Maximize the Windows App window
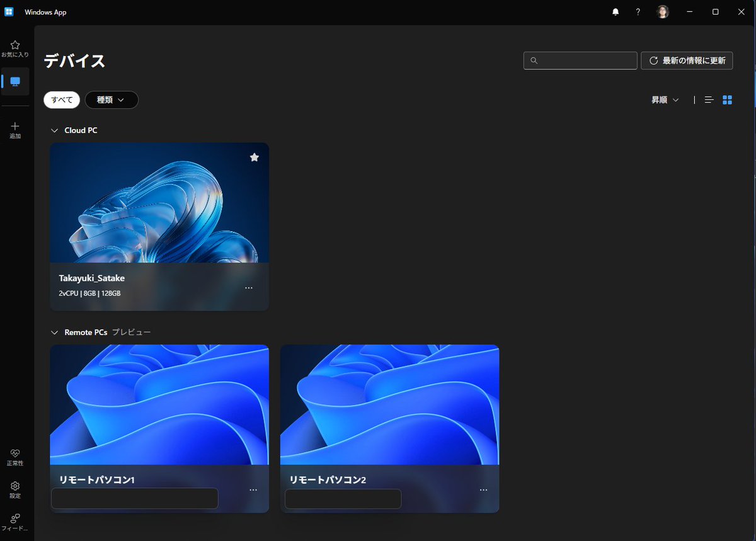756x541 pixels. (x=716, y=12)
